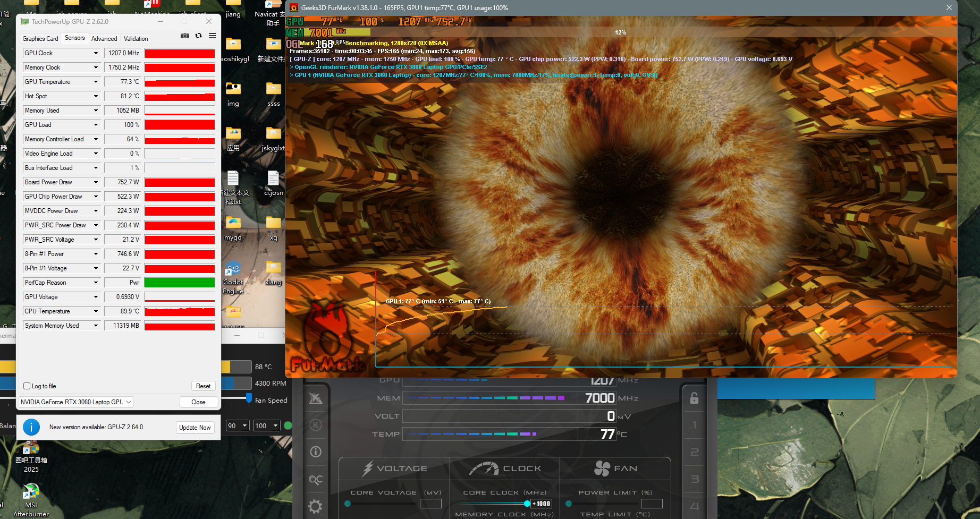Expand PerfCap Reason sensor dropdown
The width and height of the screenshot is (980, 519).
coord(96,283)
